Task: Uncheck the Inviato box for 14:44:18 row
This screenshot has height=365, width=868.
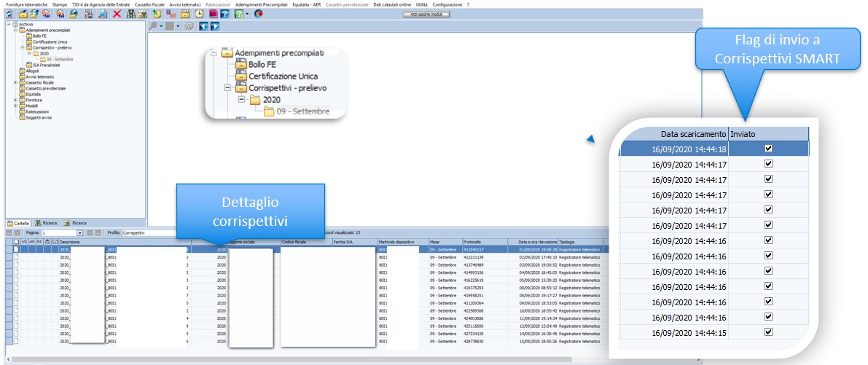Action: click(x=768, y=148)
